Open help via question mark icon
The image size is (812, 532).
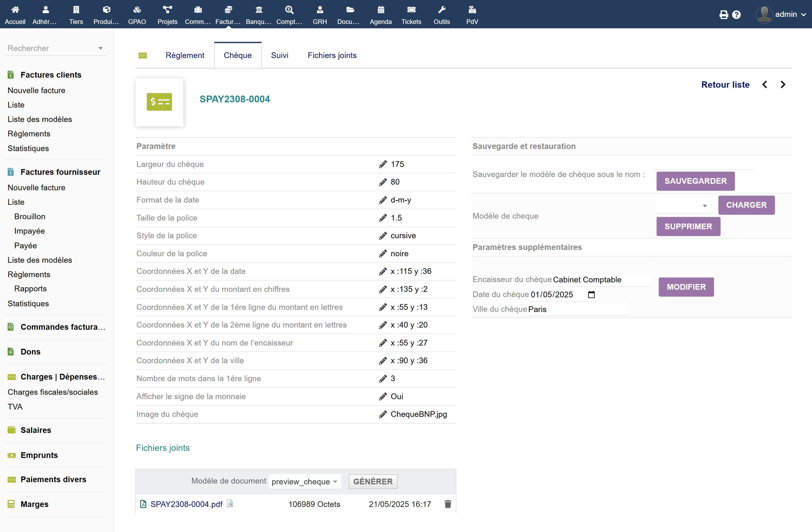pos(736,14)
